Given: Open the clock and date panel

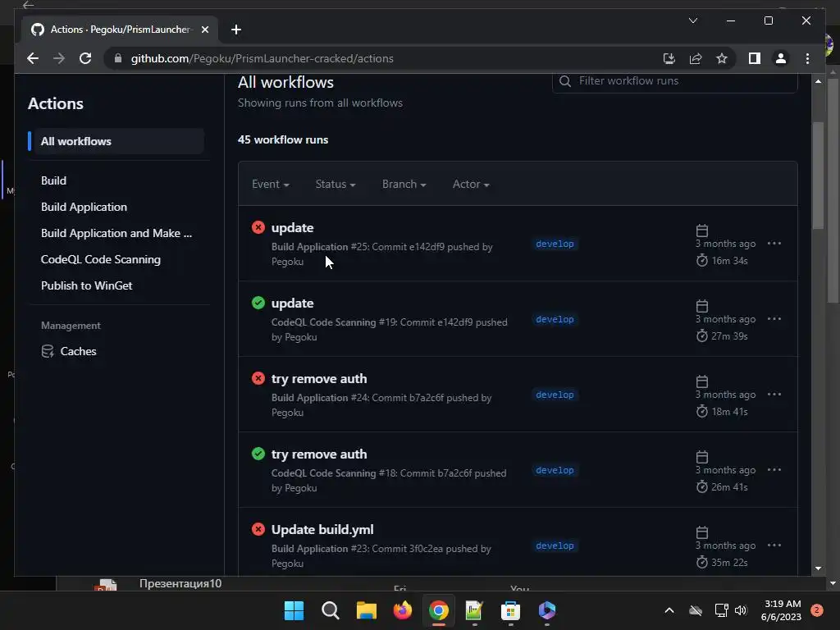Looking at the screenshot, I should (781, 610).
